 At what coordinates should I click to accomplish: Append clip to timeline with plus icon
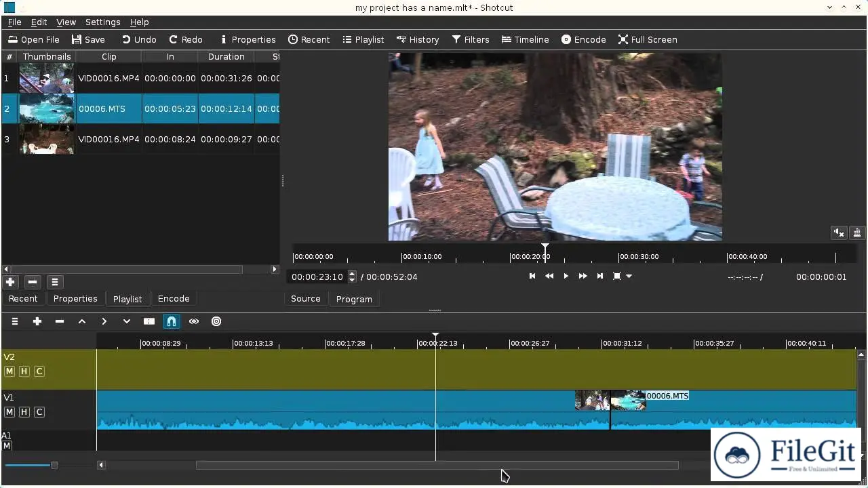[x=37, y=321]
